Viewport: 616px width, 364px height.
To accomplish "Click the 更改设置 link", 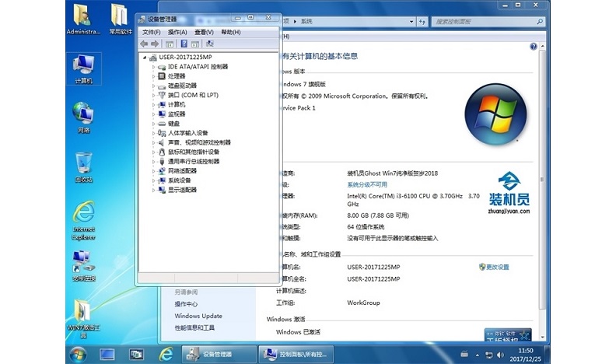I will (497, 267).
